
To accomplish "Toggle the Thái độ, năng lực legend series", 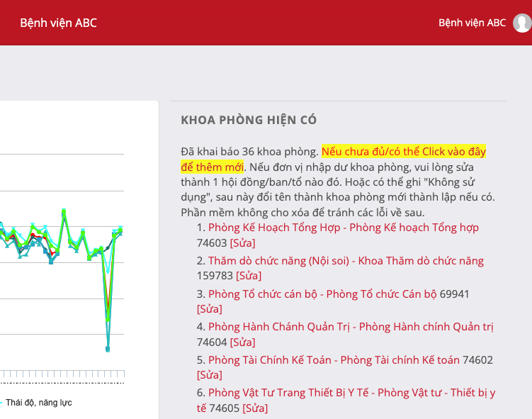I will [x=38, y=403].
